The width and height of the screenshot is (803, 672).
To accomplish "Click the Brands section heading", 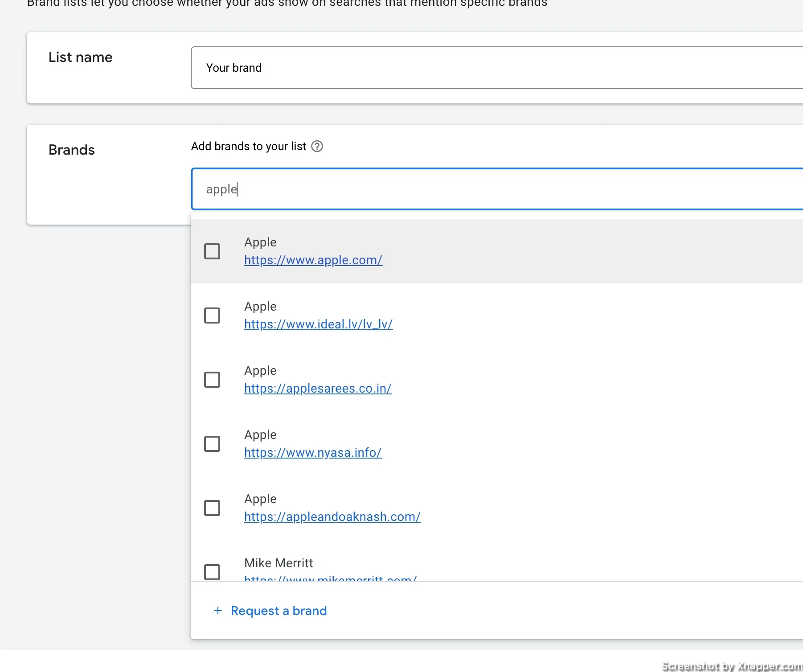I will point(72,150).
